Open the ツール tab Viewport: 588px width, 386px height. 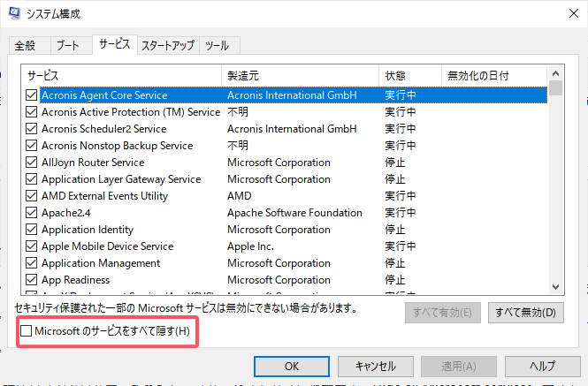(x=218, y=45)
